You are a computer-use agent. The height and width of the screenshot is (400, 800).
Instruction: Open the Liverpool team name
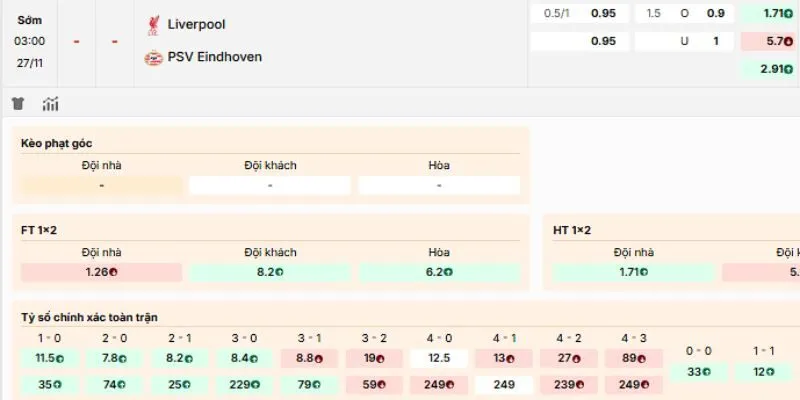[196, 24]
